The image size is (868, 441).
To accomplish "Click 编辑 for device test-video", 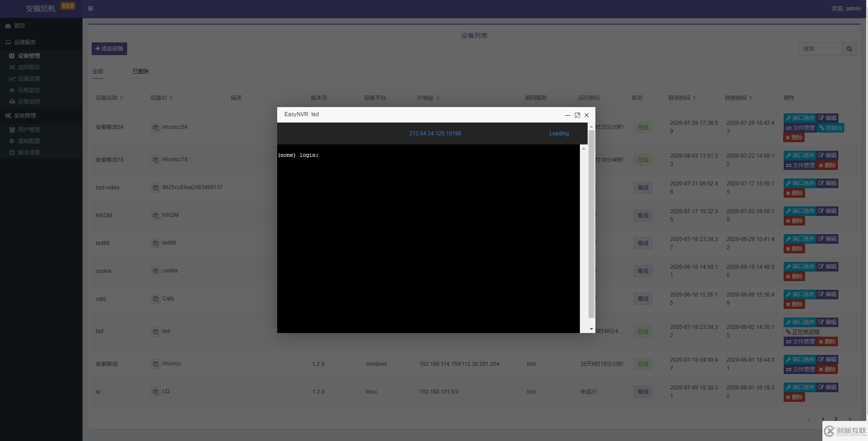I will click(827, 183).
